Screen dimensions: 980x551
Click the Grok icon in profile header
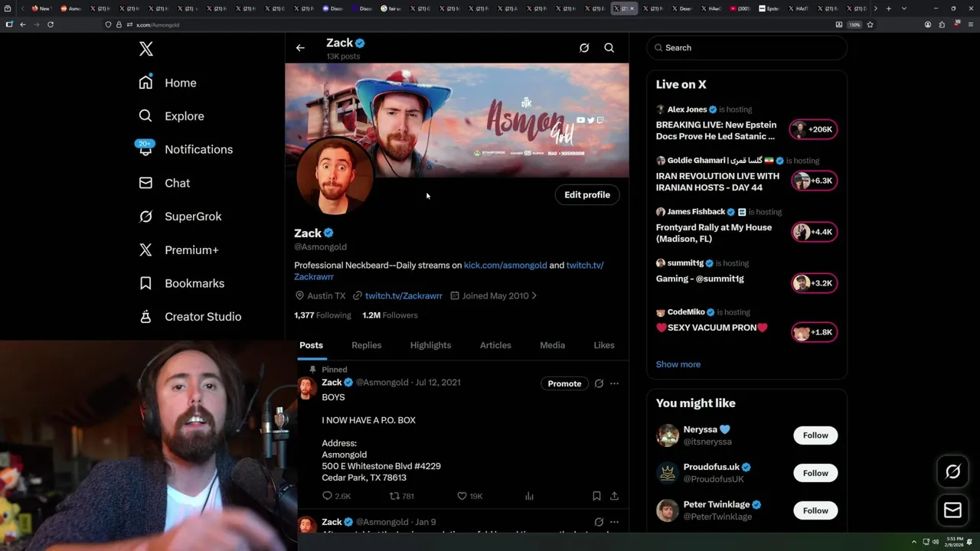coord(584,47)
